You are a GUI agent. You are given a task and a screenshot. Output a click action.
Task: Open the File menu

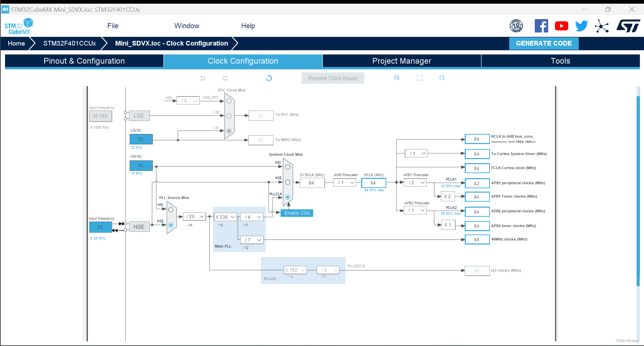(x=113, y=26)
